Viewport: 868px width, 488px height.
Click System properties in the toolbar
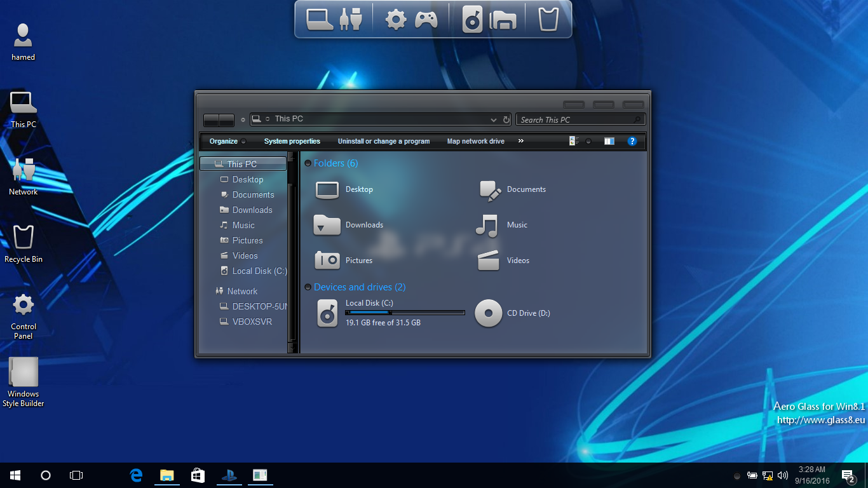(x=292, y=141)
